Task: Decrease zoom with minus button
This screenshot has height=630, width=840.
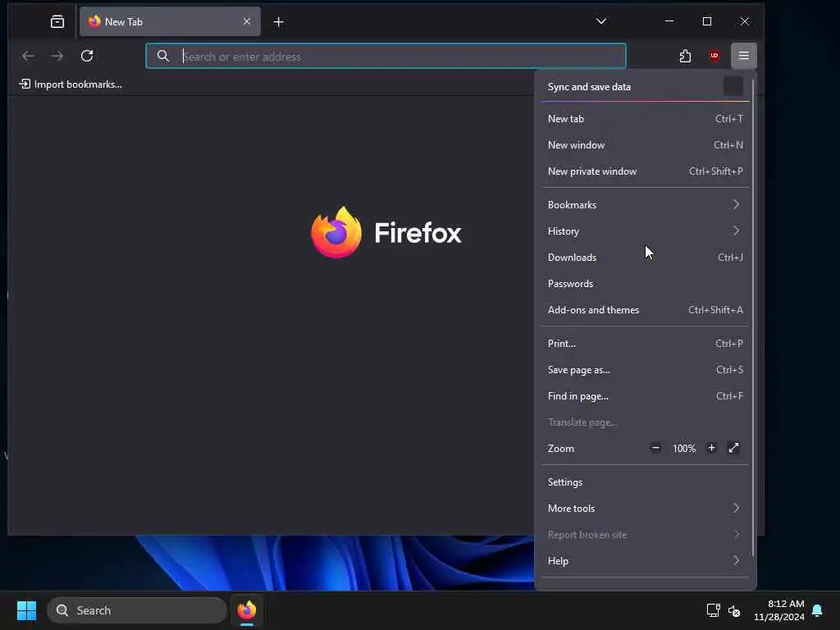Action: coord(655,448)
